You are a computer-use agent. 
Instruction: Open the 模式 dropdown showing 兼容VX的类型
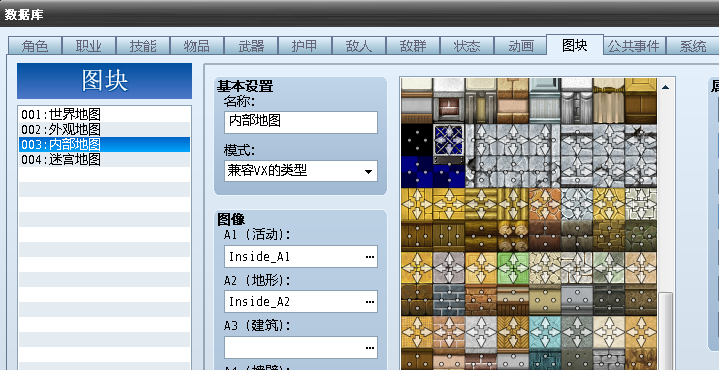(x=301, y=171)
